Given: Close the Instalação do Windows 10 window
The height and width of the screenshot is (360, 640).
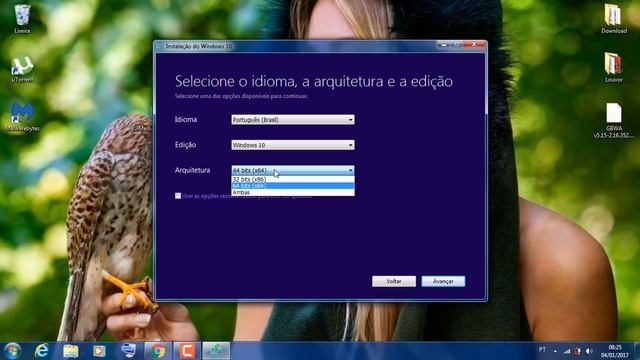Looking at the screenshot, I should (474, 44).
